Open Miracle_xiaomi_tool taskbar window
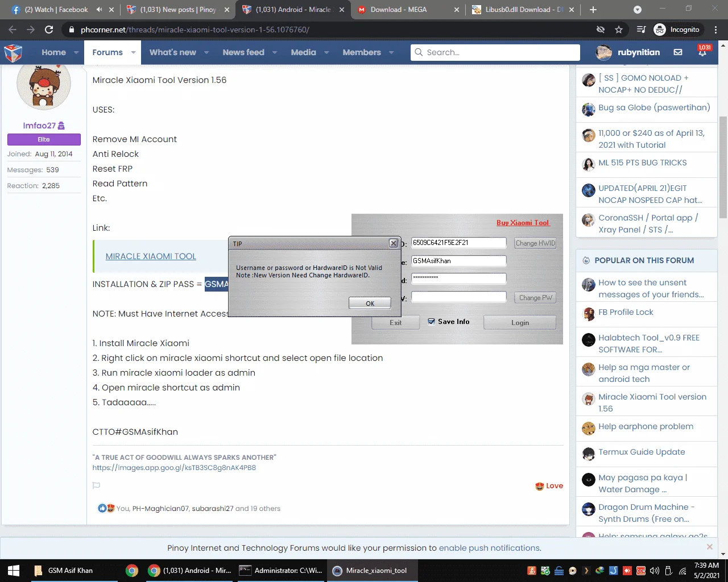Screen dimensions: 728x582 tap(372, 571)
